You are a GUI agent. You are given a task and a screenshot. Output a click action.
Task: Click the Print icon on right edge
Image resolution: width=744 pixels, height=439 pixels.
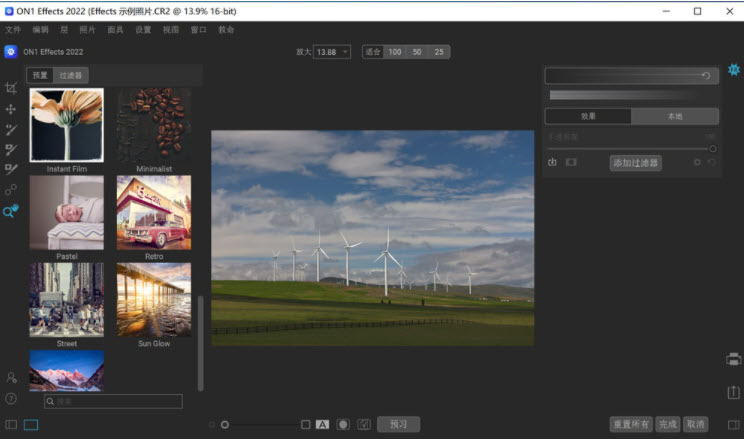coord(733,359)
